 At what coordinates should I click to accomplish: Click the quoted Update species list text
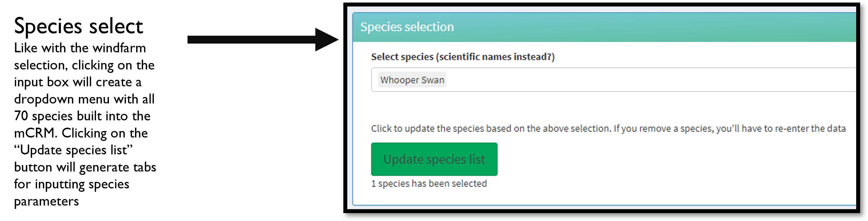(x=74, y=150)
